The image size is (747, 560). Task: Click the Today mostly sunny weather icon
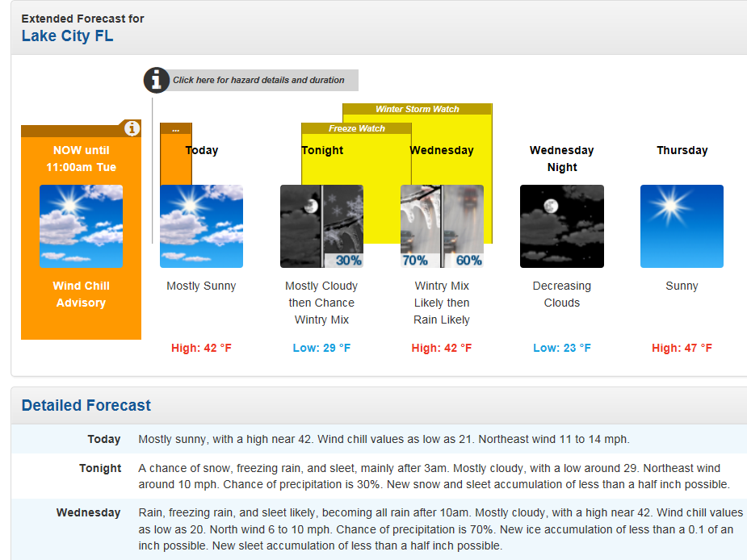click(201, 226)
